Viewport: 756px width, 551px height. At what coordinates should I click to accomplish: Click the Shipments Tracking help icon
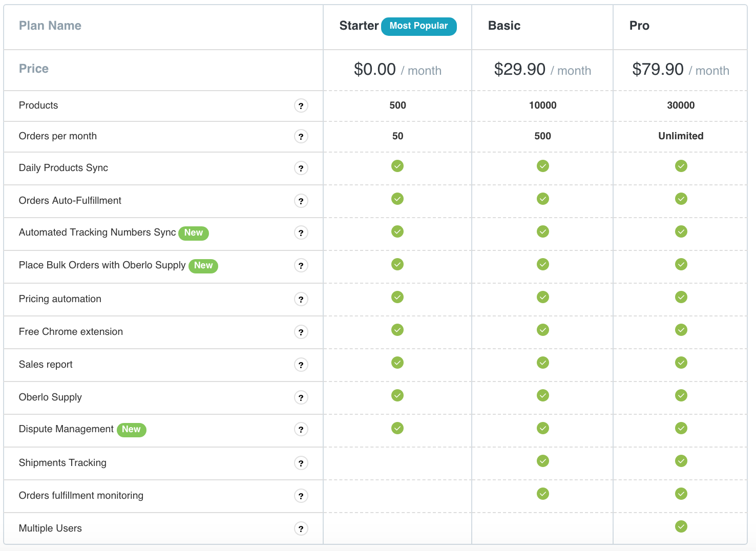(301, 463)
